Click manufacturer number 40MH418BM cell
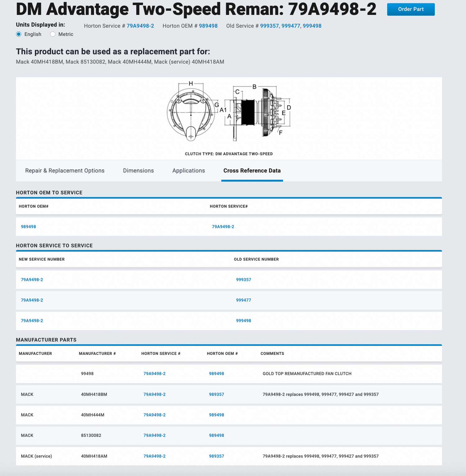466x476 pixels. click(x=94, y=394)
